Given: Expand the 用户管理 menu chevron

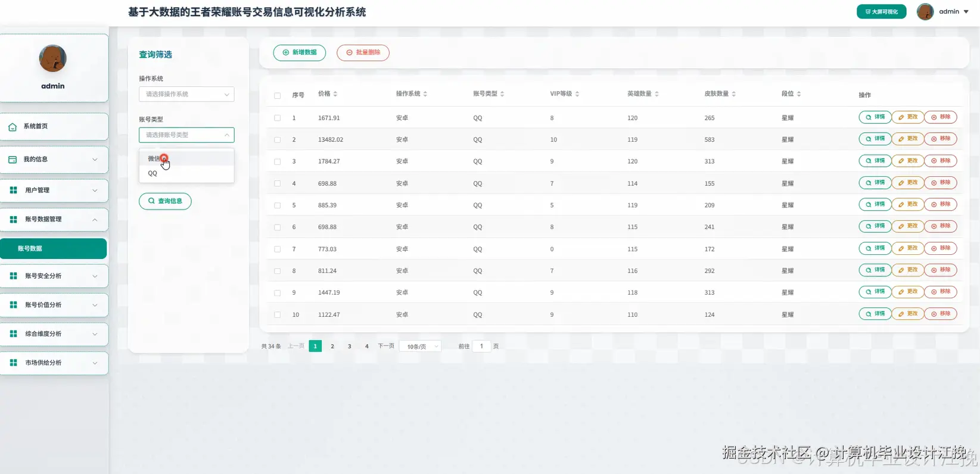Looking at the screenshot, I should pos(95,191).
